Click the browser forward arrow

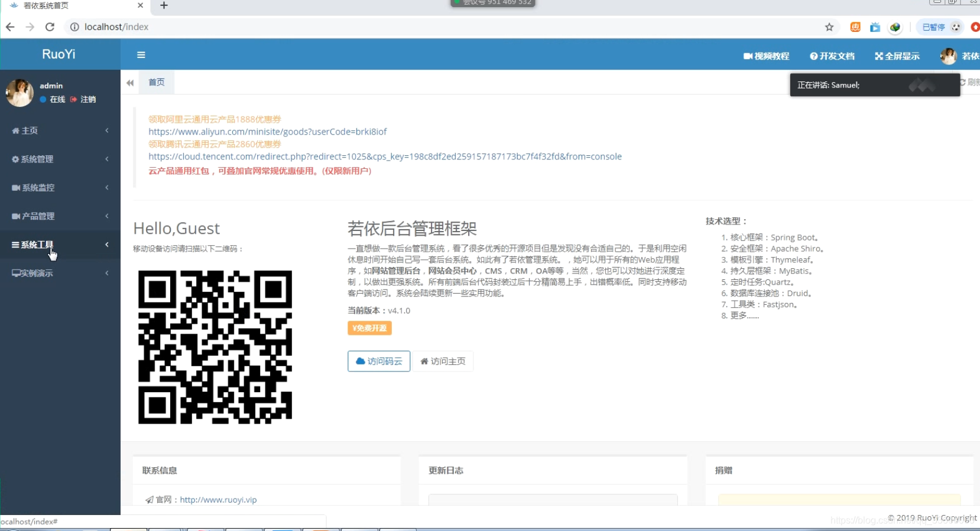tap(30, 27)
